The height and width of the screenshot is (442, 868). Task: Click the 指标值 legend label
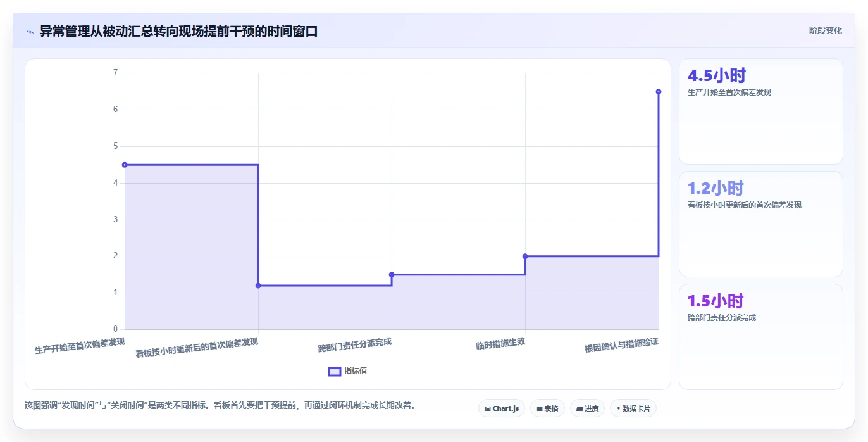click(356, 371)
